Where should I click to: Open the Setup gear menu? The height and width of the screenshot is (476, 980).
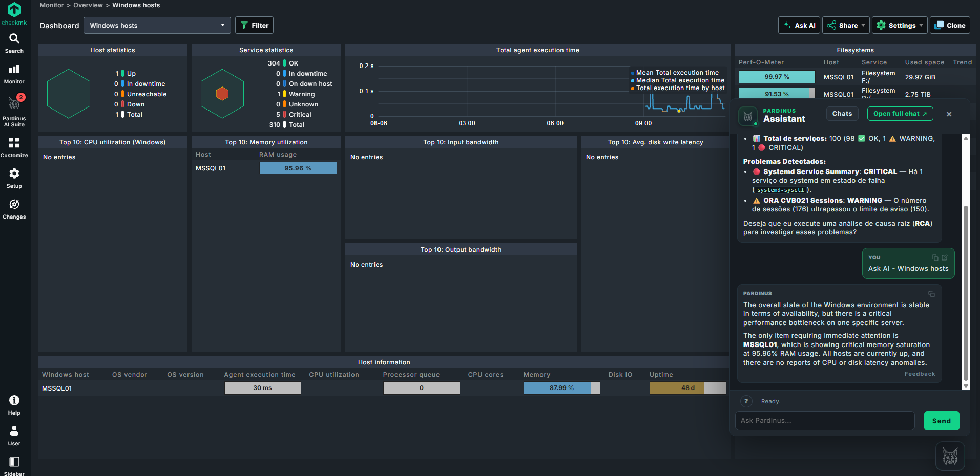point(14,179)
